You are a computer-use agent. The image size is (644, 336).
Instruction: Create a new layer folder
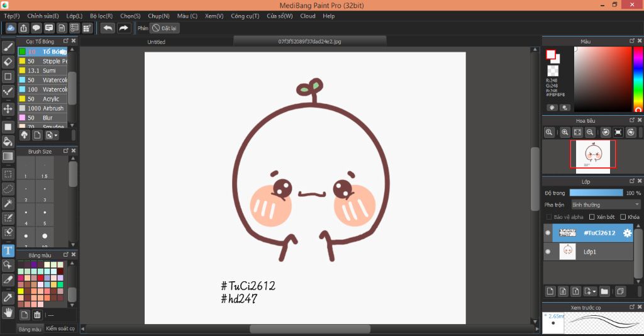(x=604, y=291)
